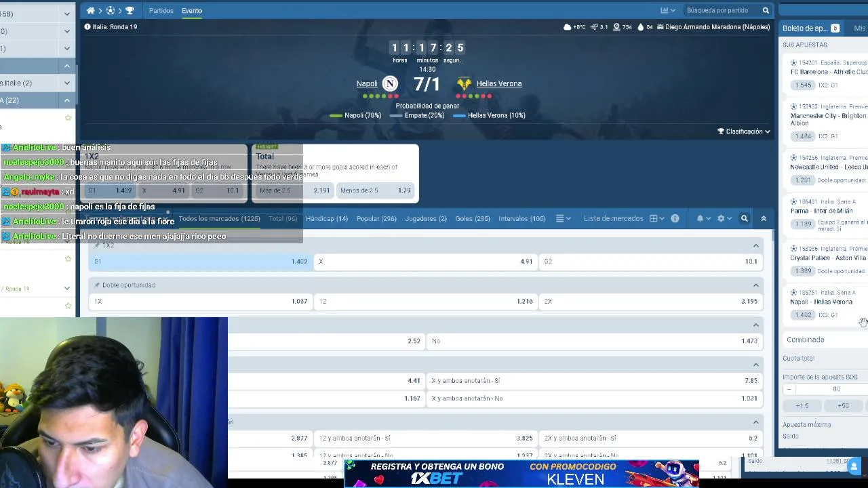Click the market search magnifier icon

(745, 219)
